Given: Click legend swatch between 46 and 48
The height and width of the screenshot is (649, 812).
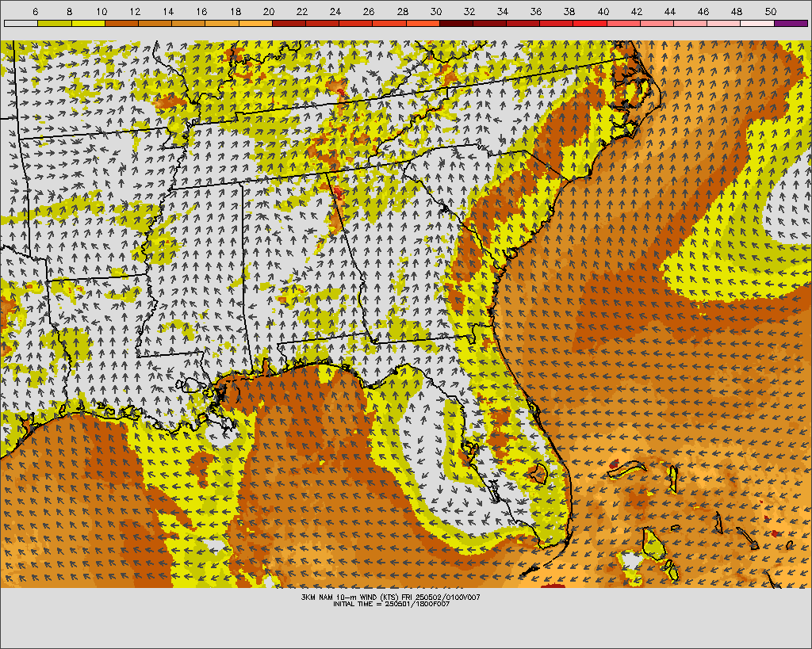Looking at the screenshot, I should [x=725, y=23].
